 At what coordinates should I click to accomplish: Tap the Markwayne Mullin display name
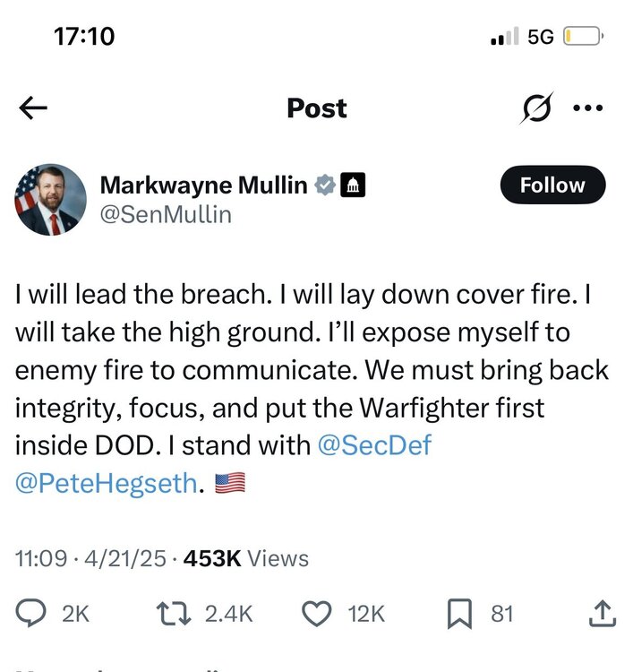point(203,185)
